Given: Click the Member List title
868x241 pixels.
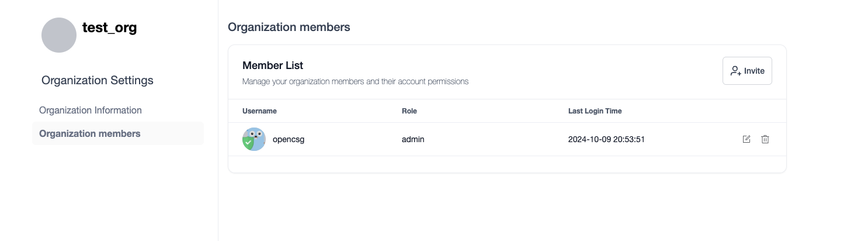Looking at the screenshot, I should pos(272,66).
